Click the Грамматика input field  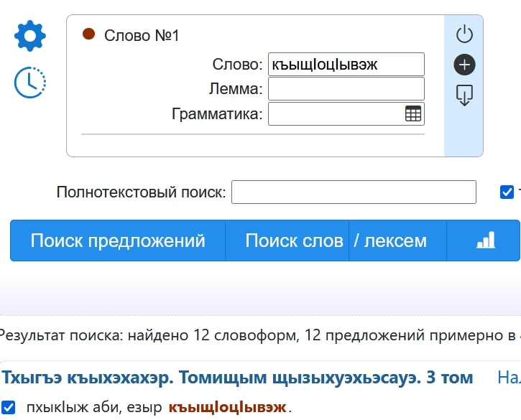click(335, 113)
